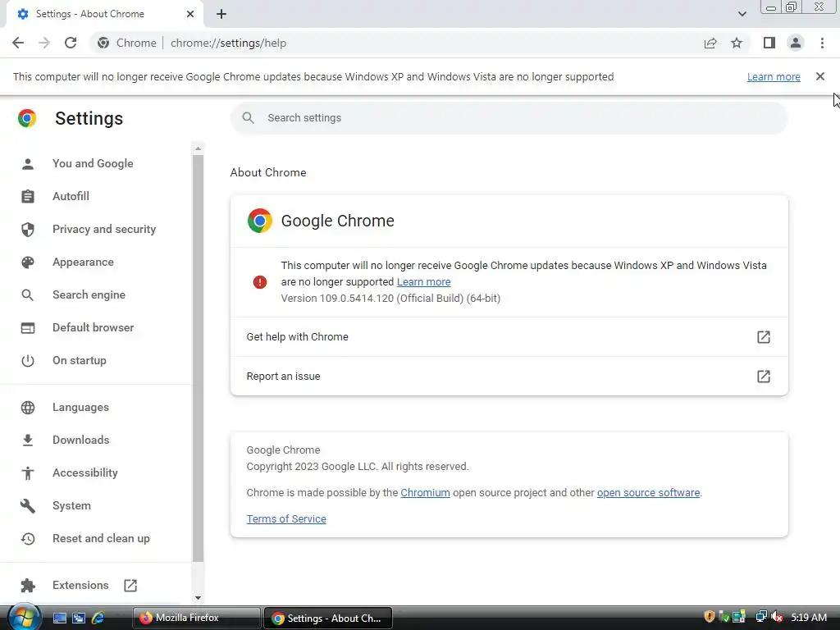Click the Search settings field
The height and width of the screenshot is (630, 840).
[509, 118]
